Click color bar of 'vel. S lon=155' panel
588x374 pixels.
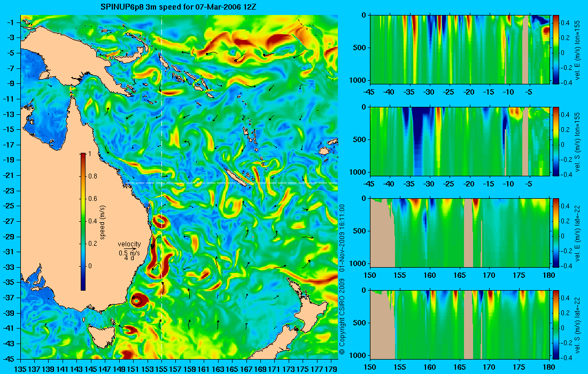(556, 141)
